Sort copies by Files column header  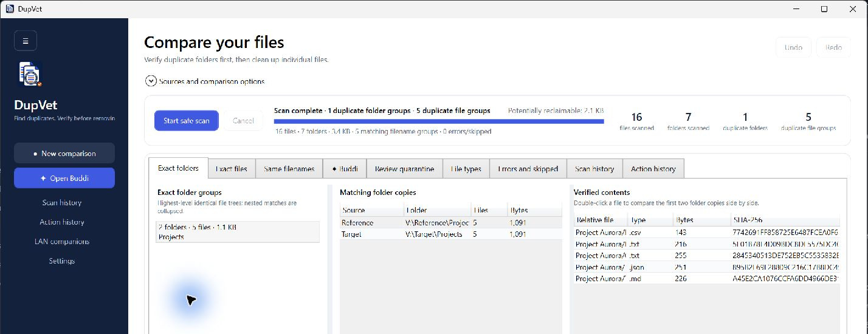click(489, 210)
